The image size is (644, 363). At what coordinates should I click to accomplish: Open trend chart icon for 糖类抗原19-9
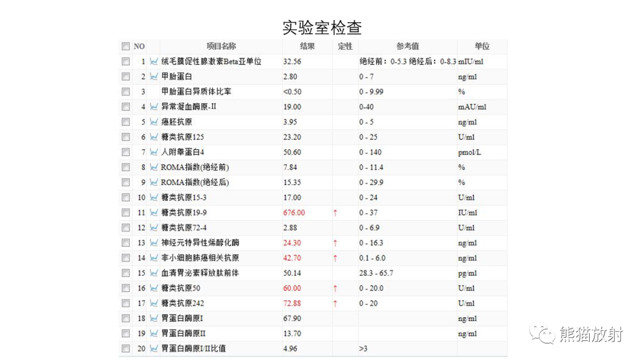click(x=154, y=213)
